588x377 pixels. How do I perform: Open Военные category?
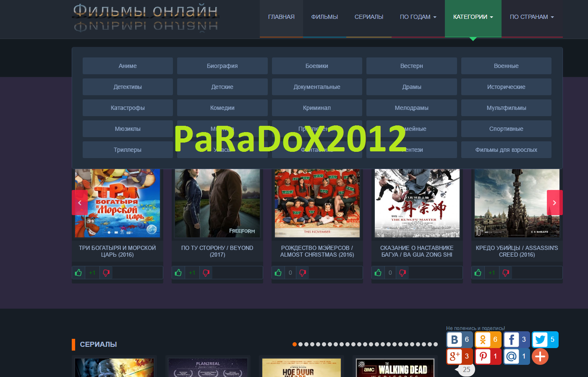pyautogui.click(x=506, y=66)
